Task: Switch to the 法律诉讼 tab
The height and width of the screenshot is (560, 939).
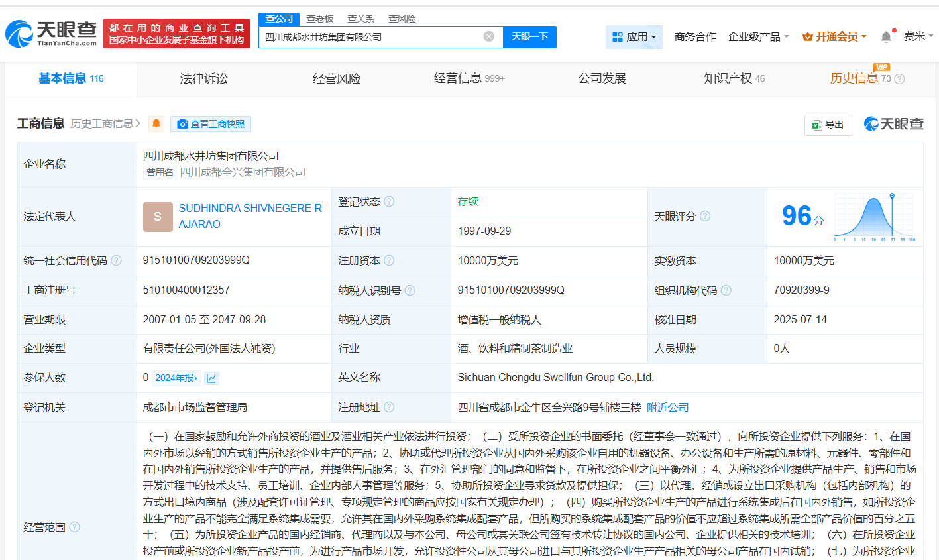Action: [x=204, y=79]
